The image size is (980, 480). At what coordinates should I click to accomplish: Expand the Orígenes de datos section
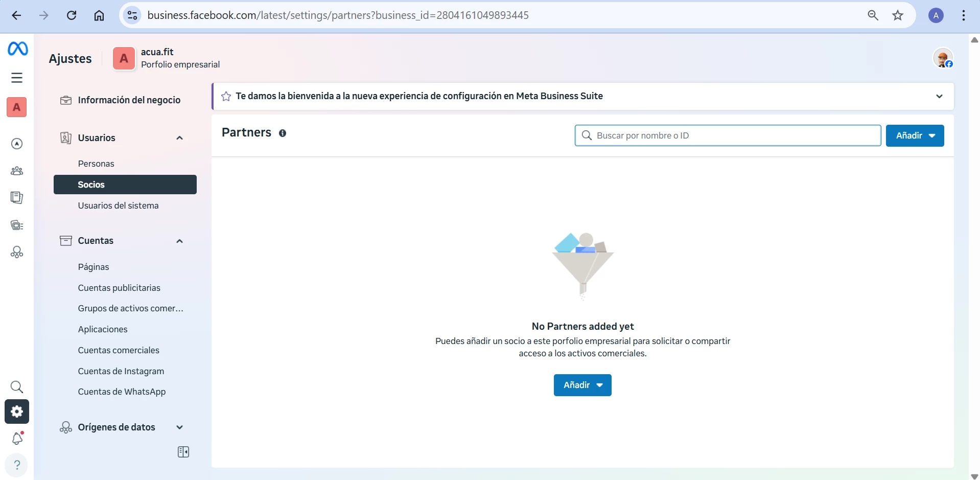tap(179, 427)
